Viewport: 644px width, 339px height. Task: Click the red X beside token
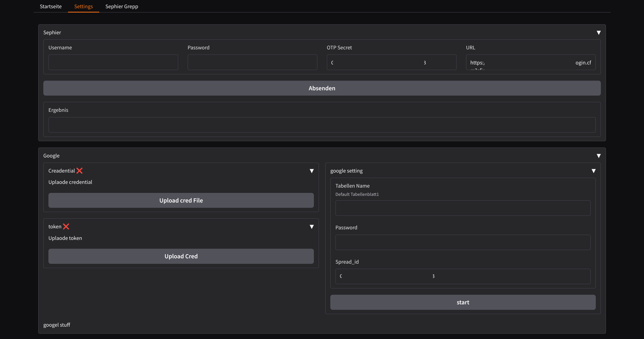pos(66,227)
